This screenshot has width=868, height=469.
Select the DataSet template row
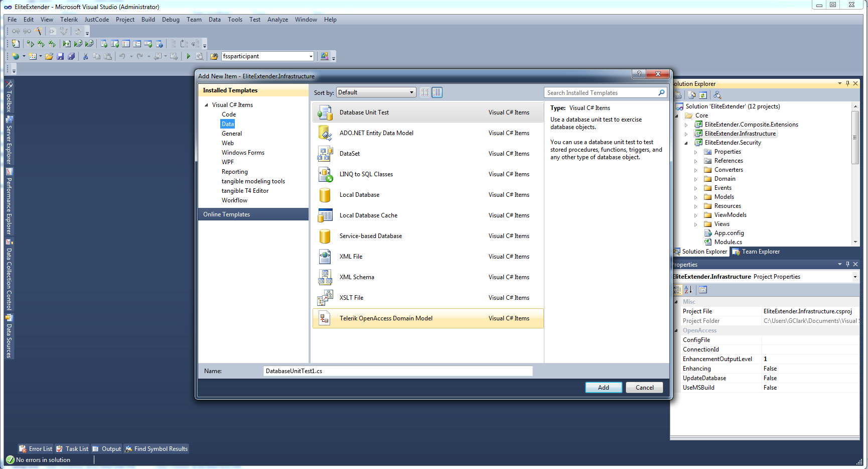(x=428, y=154)
